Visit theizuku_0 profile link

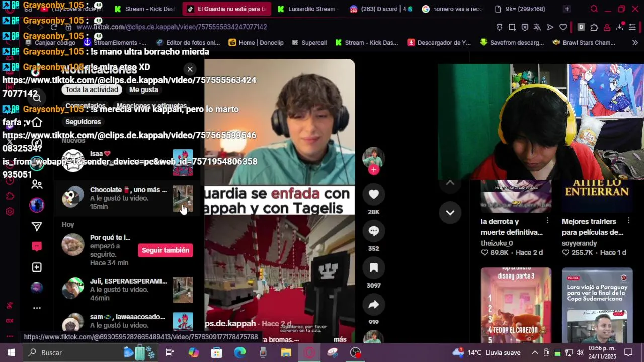pos(497,243)
